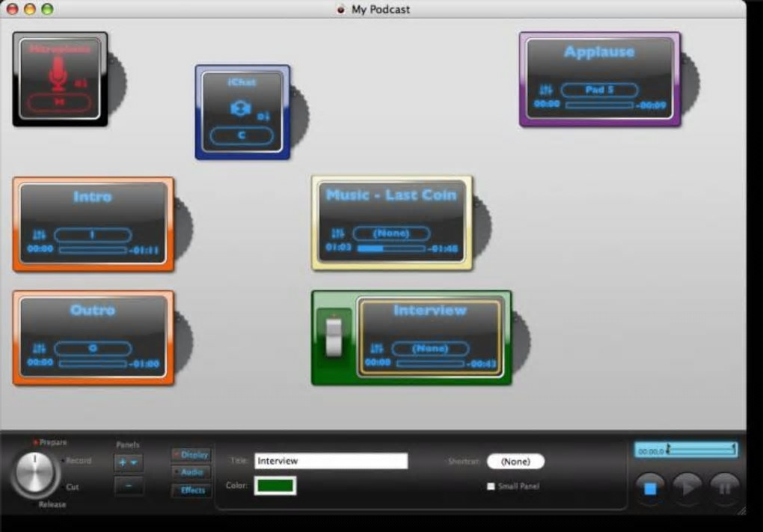Select the Applause panel title
This screenshot has width=763, height=532.
click(599, 52)
